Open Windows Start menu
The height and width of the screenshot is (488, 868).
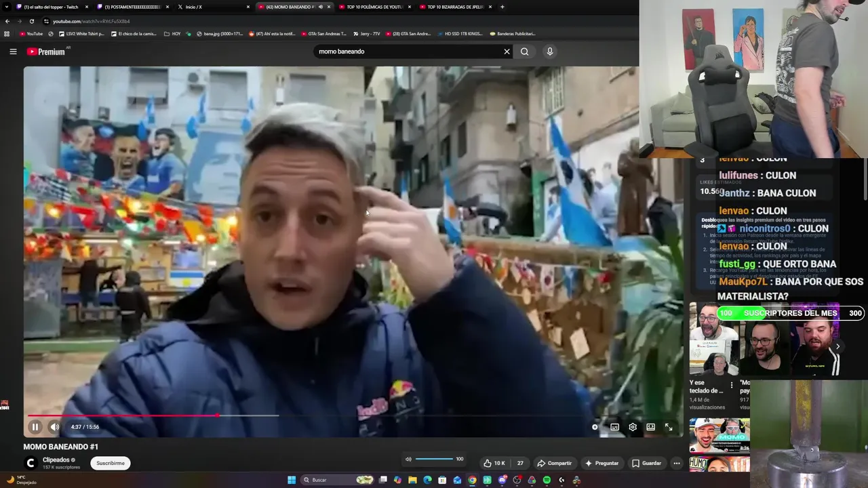point(292,480)
